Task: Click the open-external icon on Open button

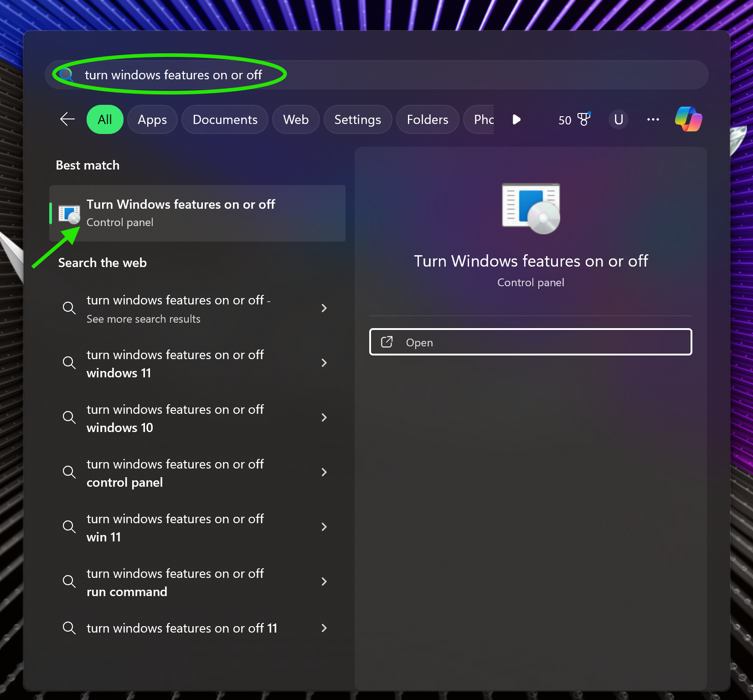Action: pos(387,342)
